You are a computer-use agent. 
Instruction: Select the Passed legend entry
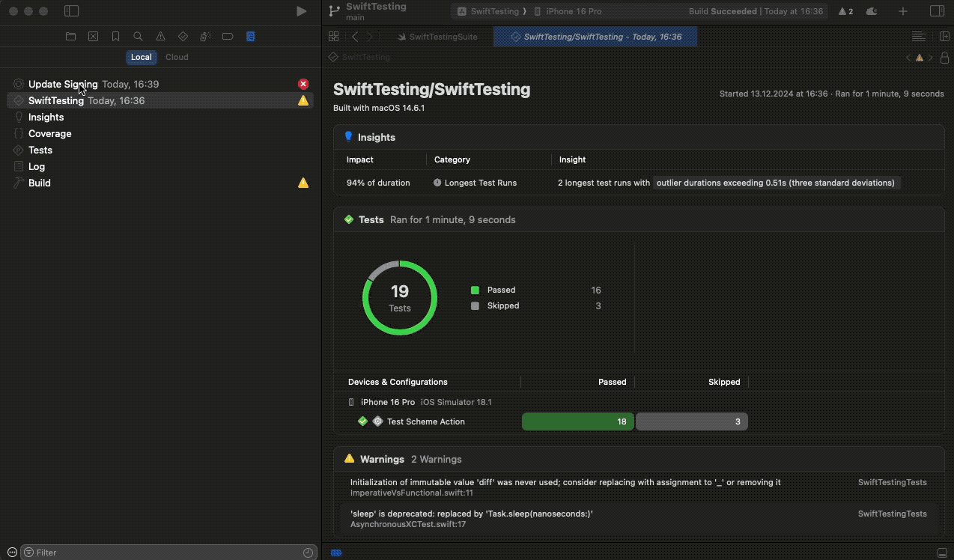(x=535, y=290)
